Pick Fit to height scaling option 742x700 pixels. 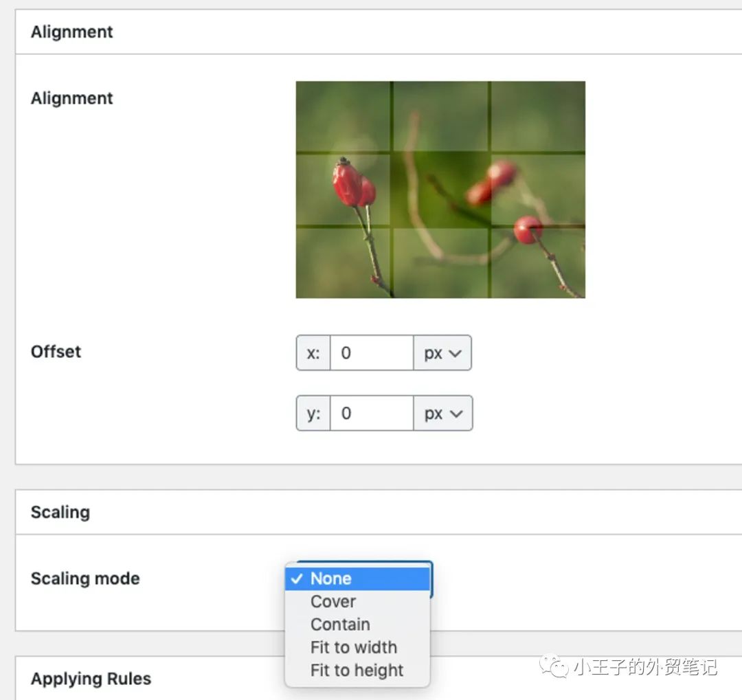point(357,670)
